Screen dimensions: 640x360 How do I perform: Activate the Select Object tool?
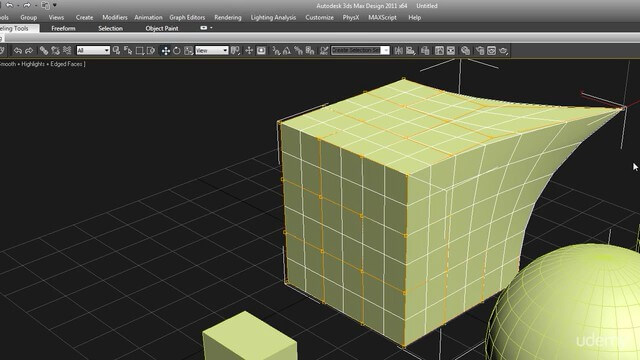(116, 51)
